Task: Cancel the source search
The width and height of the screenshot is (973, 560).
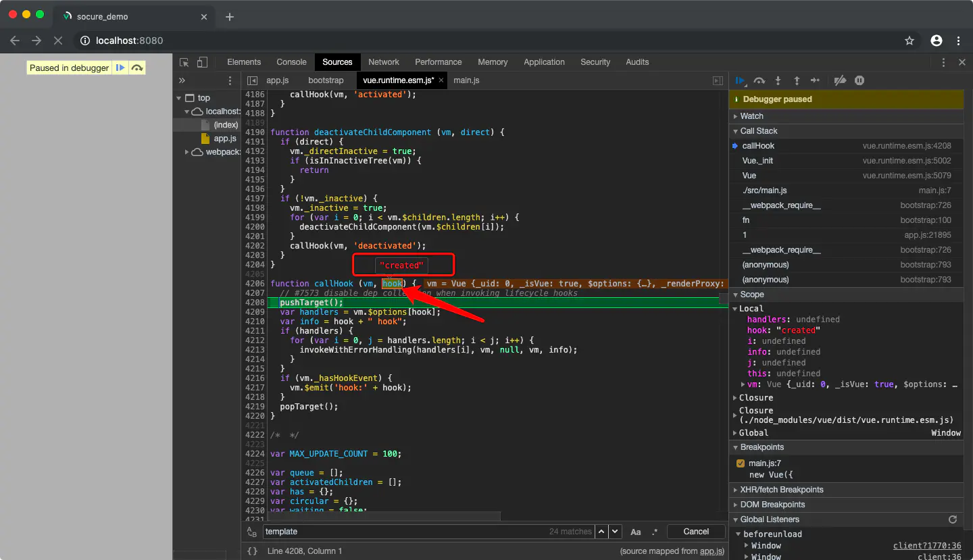Action: point(695,532)
